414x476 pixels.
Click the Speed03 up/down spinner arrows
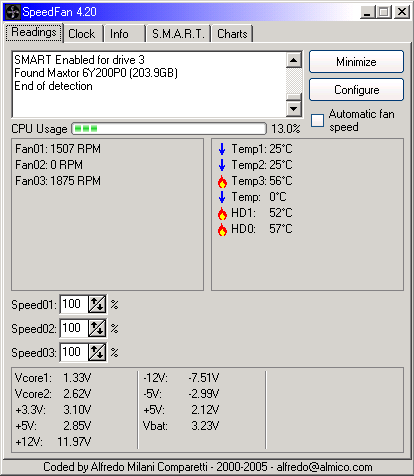(97, 352)
